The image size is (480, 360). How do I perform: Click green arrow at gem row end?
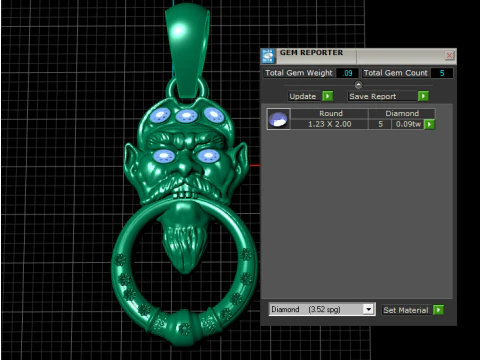(429, 125)
